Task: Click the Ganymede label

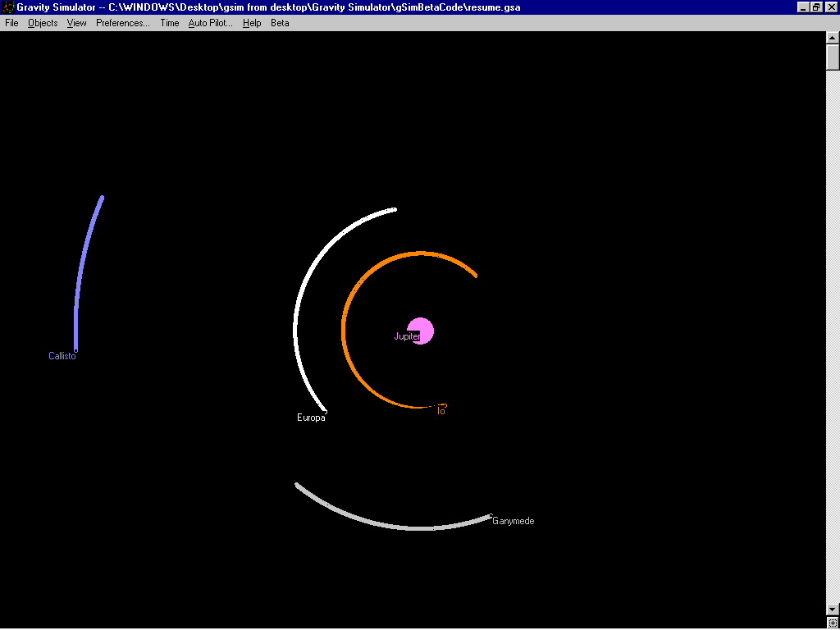Action: pos(514,521)
